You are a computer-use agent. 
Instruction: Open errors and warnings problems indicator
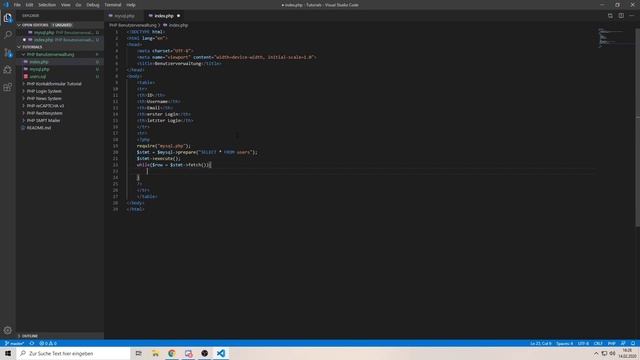tap(48, 343)
